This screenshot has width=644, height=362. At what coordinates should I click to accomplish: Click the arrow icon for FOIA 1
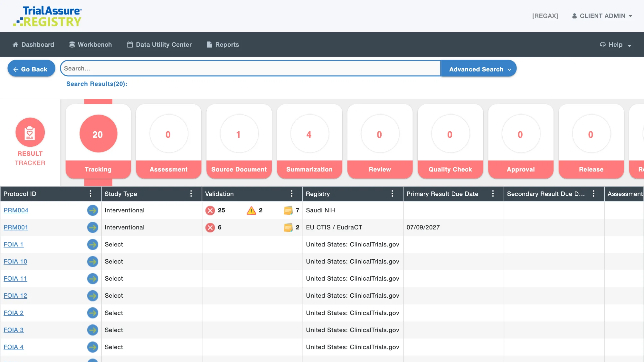93,245
